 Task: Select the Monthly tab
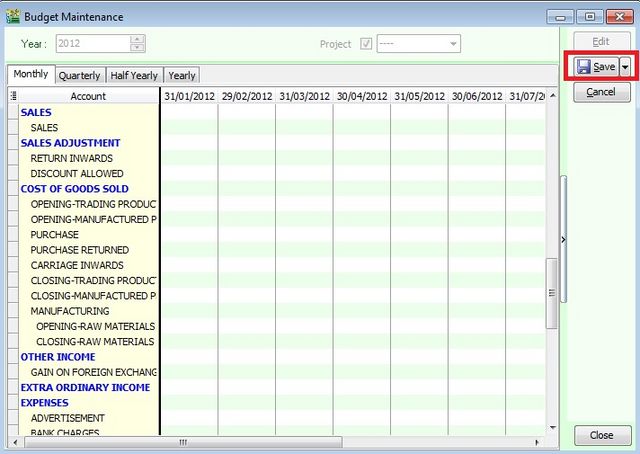31,75
